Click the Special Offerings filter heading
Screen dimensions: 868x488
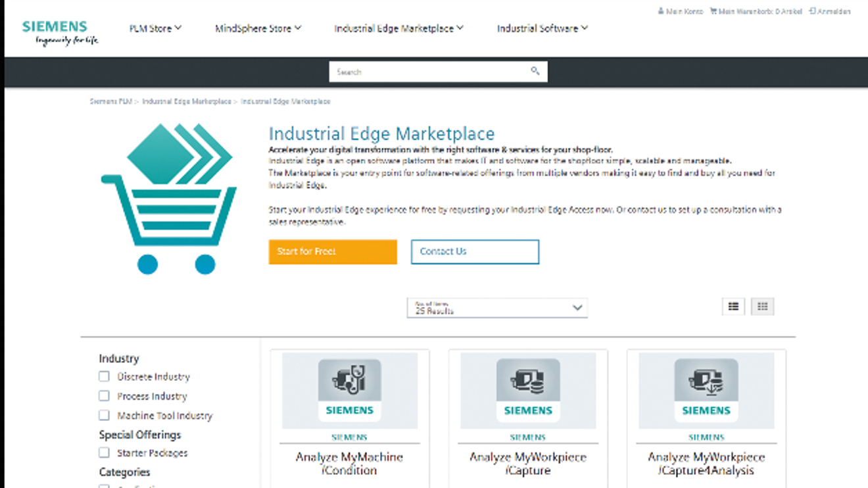pos(140,435)
